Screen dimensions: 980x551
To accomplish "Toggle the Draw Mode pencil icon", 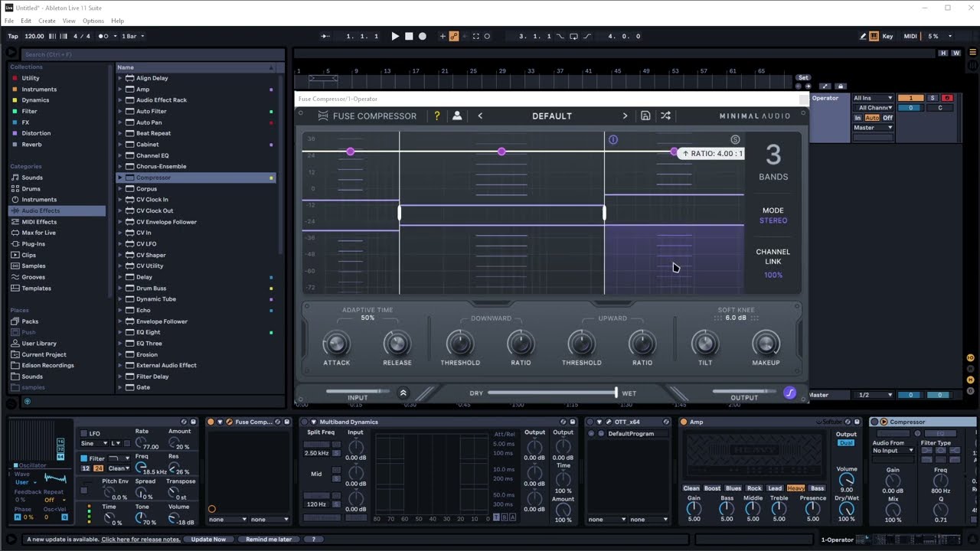I will (863, 36).
